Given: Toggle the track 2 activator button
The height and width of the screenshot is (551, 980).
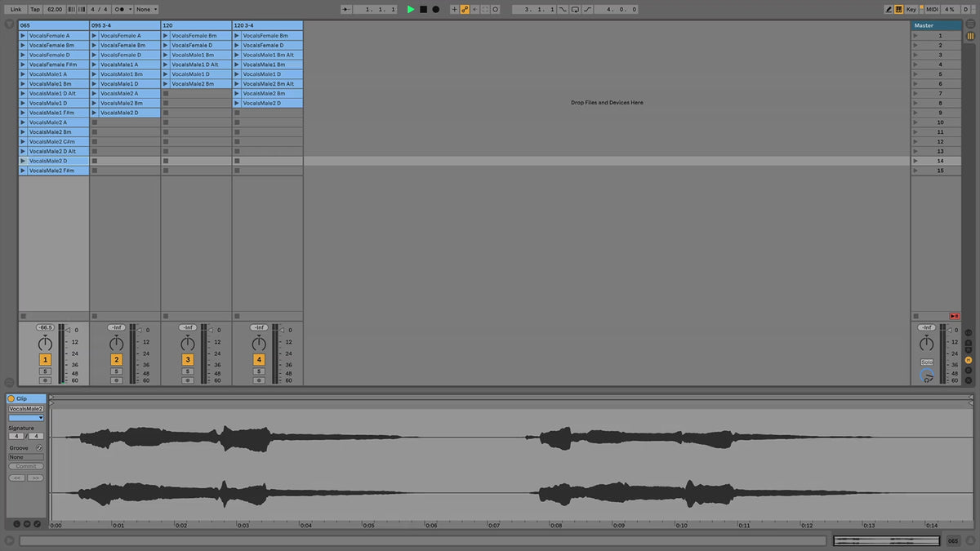Looking at the screenshot, I should click(116, 359).
